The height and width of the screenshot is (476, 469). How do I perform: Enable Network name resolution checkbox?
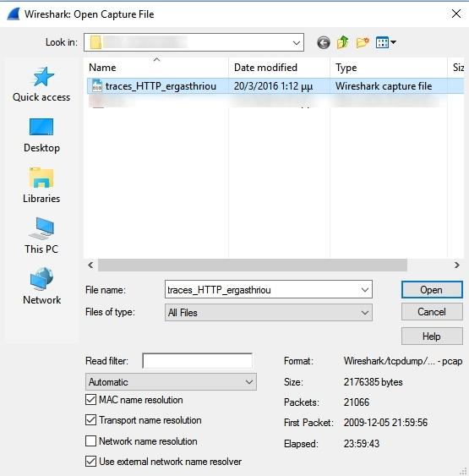tap(90, 440)
